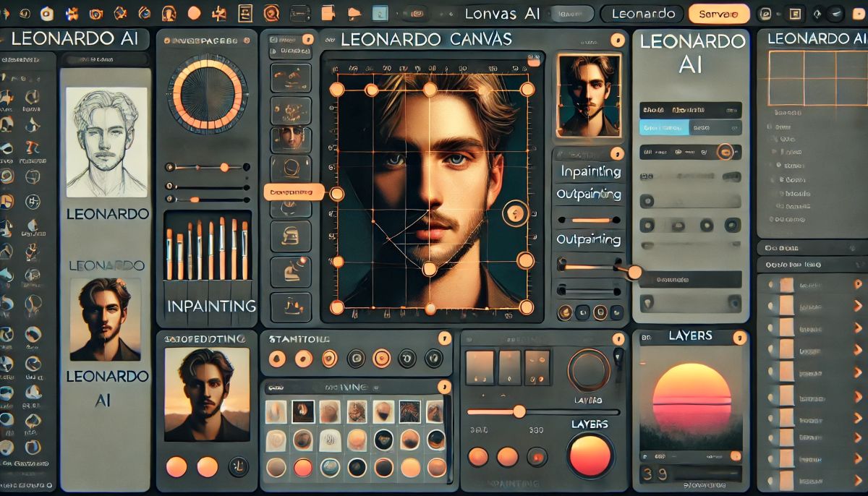This screenshot has height=496, width=868.
Task: Click the orange button at the top right
Action: [x=719, y=13]
